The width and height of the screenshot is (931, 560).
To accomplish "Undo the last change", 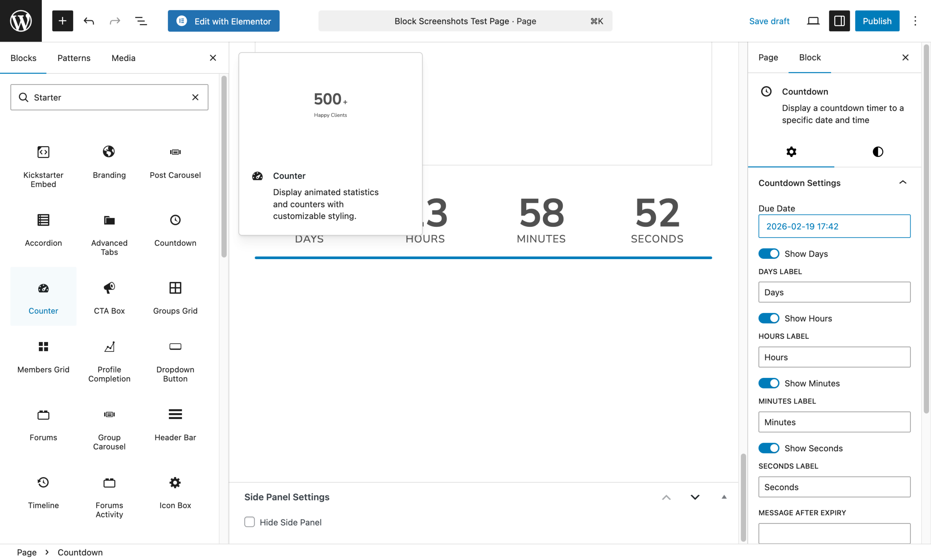I will (89, 21).
